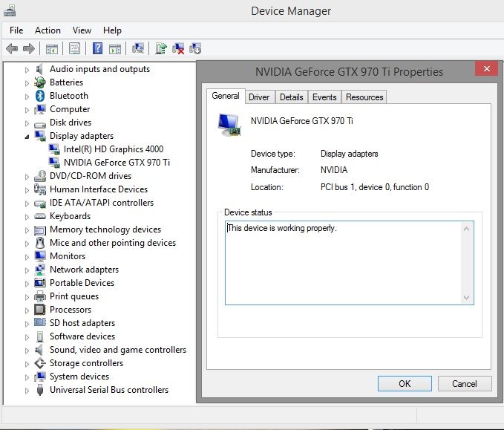Image resolution: width=504 pixels, height=430 pixels.
Task: Switch to the Driver tab
Action: [259, 97]
